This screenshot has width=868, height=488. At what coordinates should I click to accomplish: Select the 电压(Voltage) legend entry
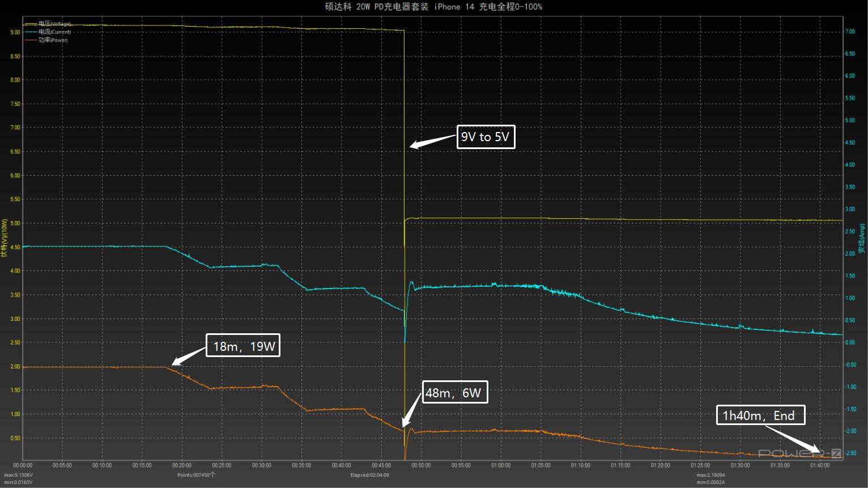point(48,24)
